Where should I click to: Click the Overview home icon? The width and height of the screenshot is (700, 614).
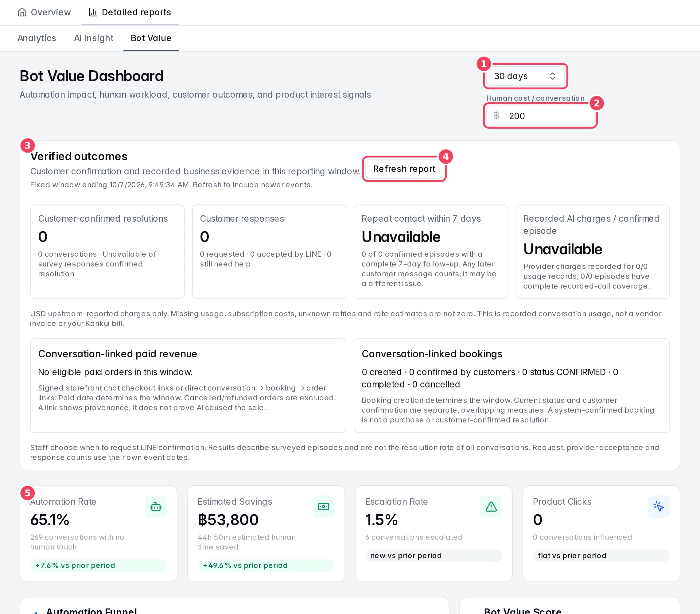[22, 12]
